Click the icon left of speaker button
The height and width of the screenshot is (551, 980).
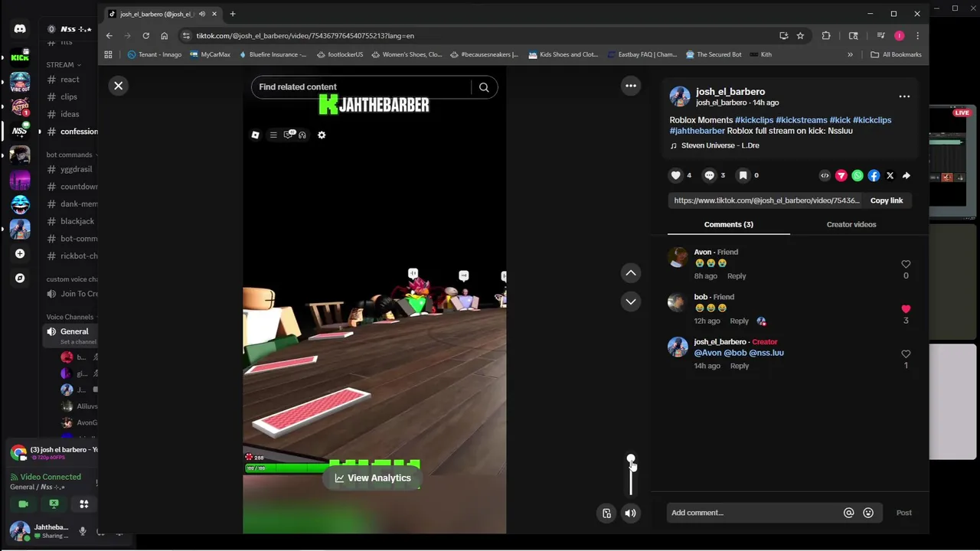click(606, 513)
